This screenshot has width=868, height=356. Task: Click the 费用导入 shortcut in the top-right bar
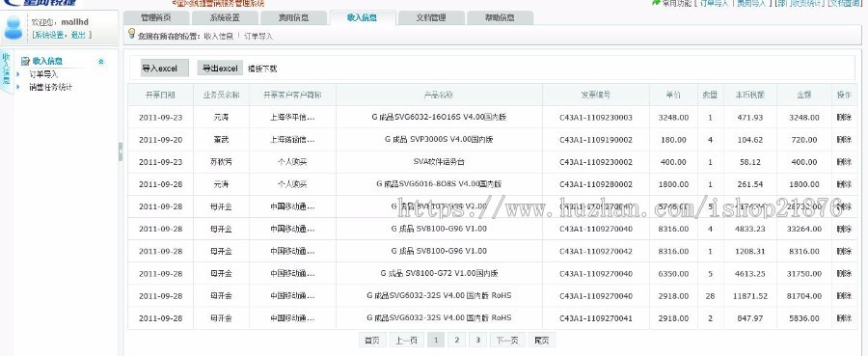point(751,3)
